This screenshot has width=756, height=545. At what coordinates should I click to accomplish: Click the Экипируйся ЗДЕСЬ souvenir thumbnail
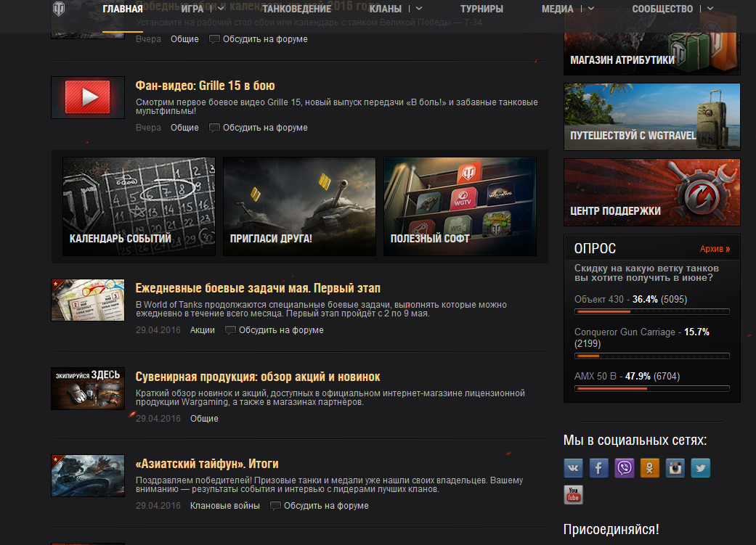88,388
